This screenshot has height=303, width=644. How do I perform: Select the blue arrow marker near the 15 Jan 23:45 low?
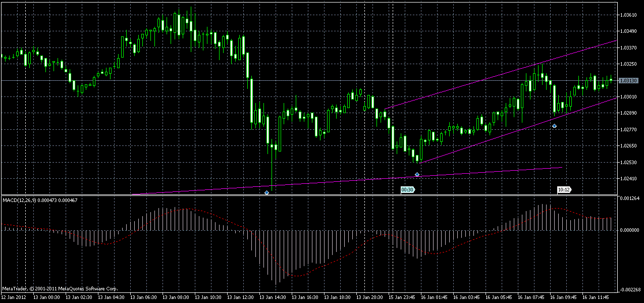417,174
